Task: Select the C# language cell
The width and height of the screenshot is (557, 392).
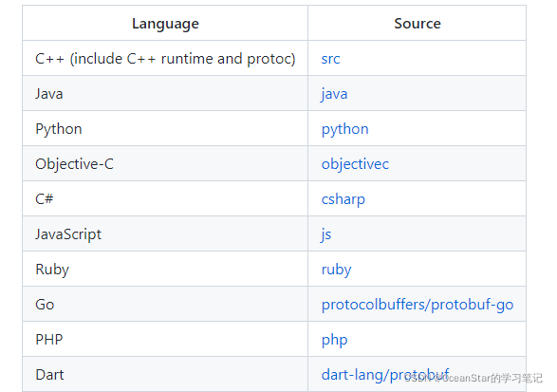Action: coord(165,198)
